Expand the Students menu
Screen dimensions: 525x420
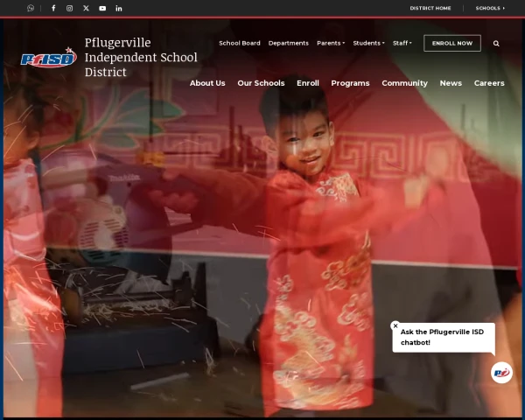click(x=368, y=43)
